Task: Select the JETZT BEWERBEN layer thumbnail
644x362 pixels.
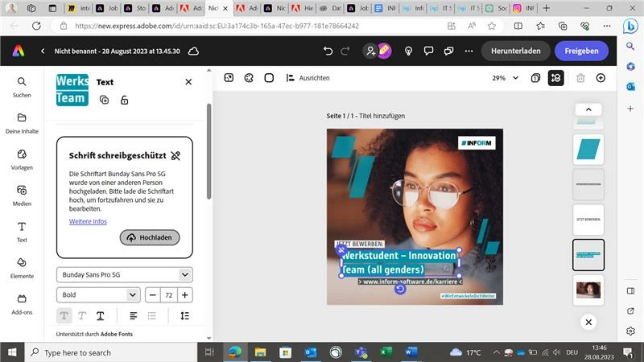Action: (588, 220)
